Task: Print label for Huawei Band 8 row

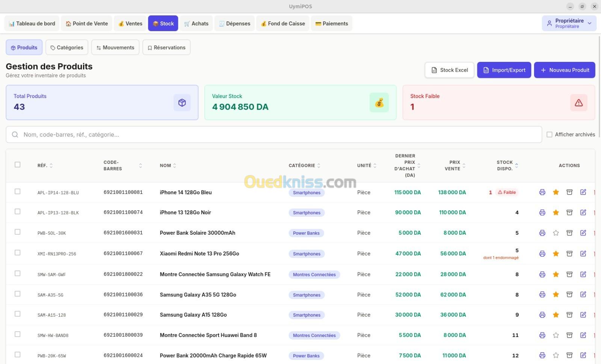Action: [542, 335]
